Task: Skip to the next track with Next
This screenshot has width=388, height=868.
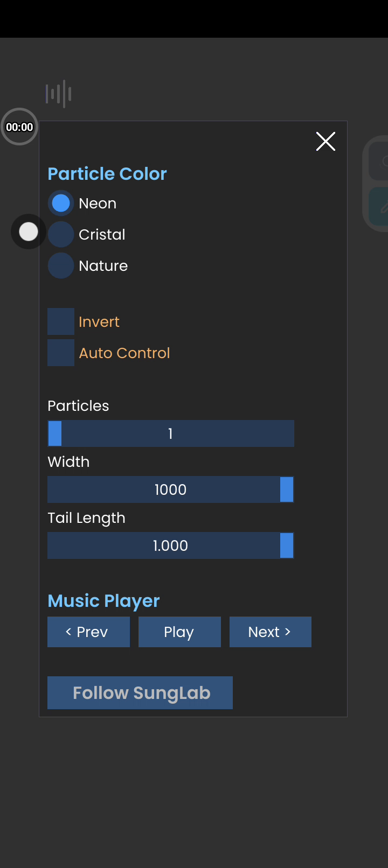Action: point(270,632)
